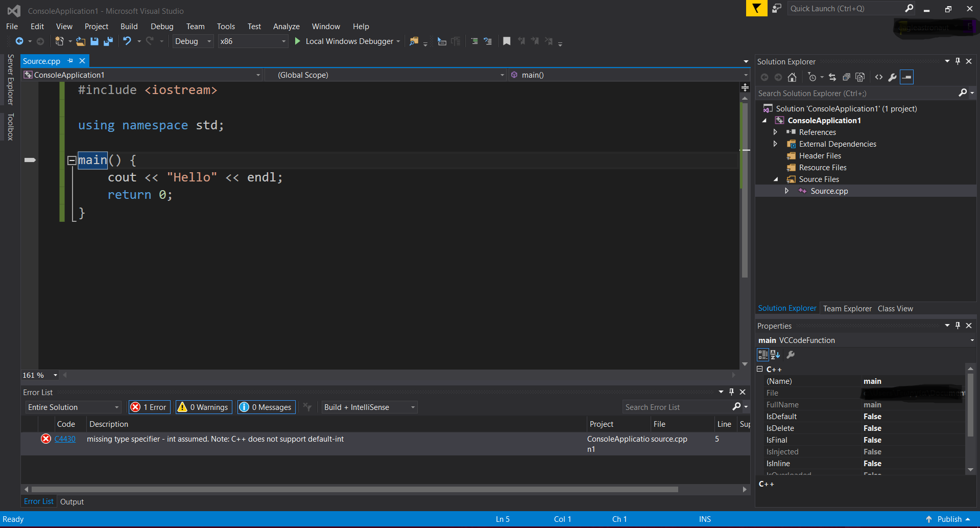The height and width of the screenshot is (528, 980).
Task: Open the Analyze menu
Action: [286, 27]
